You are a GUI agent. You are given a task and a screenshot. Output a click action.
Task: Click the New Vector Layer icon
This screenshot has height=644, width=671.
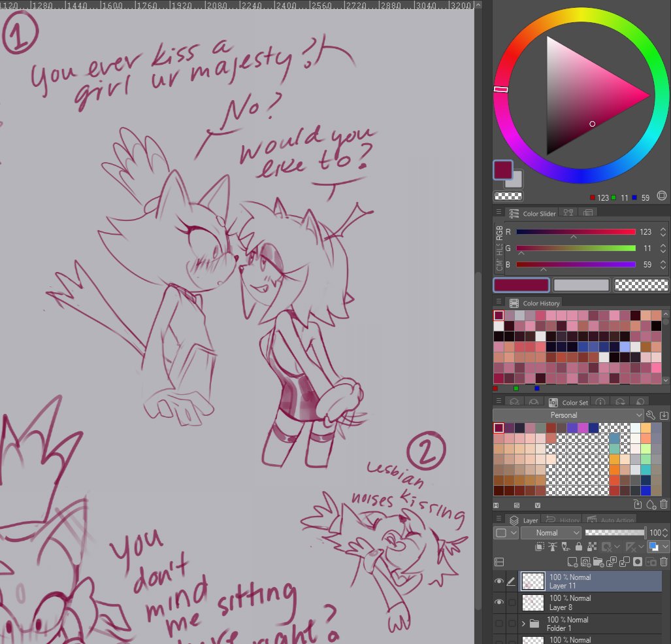click(585, 562)
